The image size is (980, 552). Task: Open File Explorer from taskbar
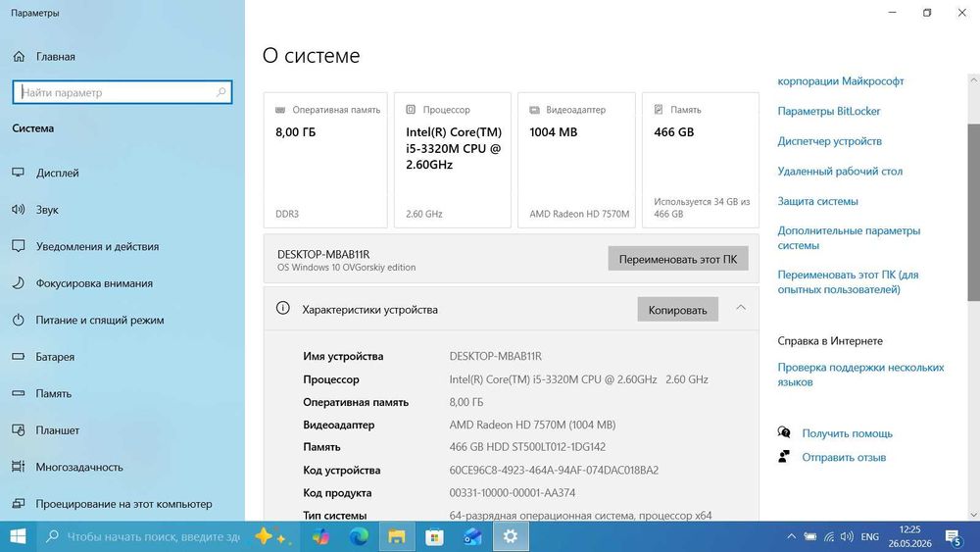click(396, 536)
